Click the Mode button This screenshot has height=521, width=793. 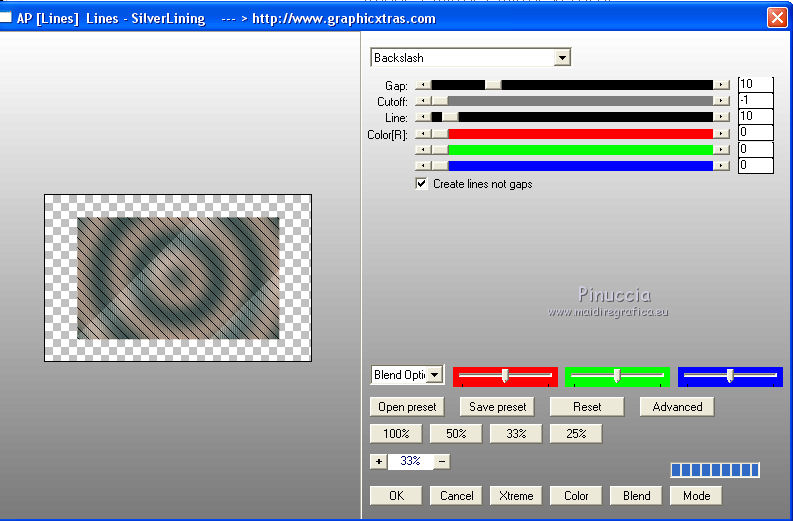tap(696, 496)
